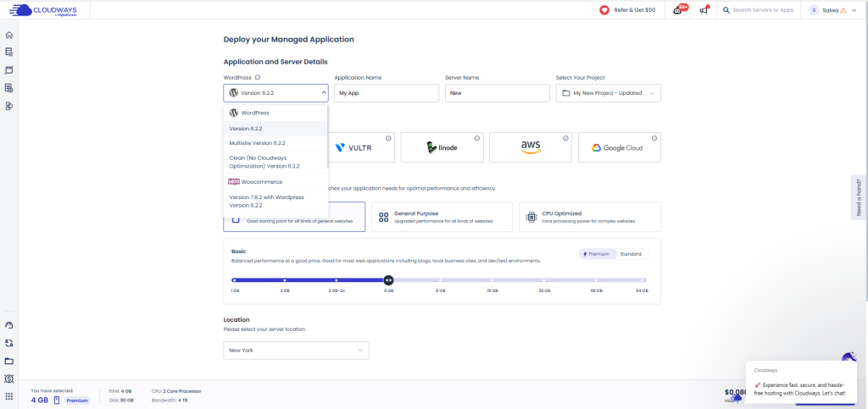
Task: Open the New York location dropdown
Action: point(296,351)
